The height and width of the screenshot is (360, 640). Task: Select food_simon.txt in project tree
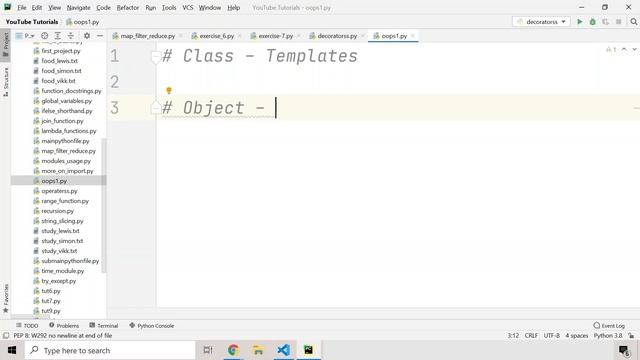coord(61,71)
